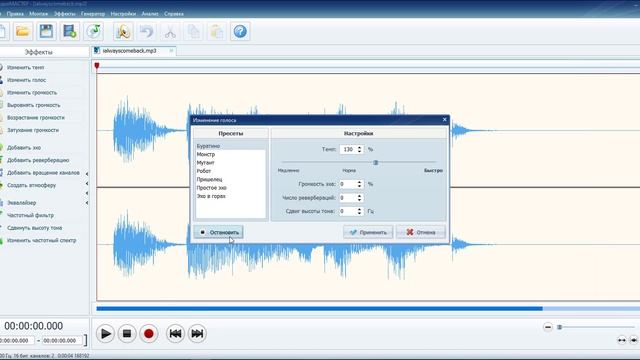The height and width of the screenshot is (360, 640).
Task: Click the Темп value input field
Action: 348,149
